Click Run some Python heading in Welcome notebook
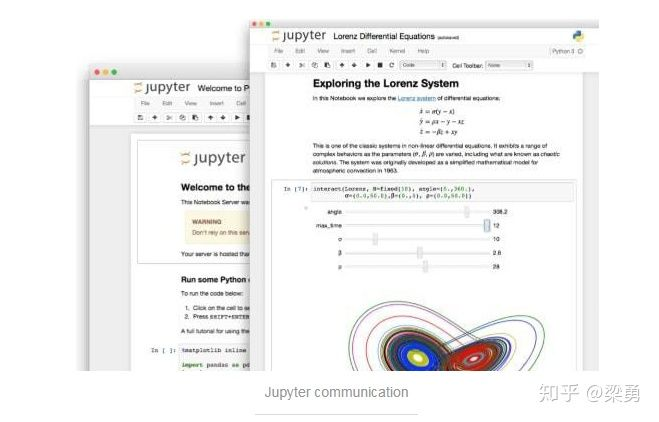Image resolution: width=659 pixels, height=422 pixels. (215, 280)
